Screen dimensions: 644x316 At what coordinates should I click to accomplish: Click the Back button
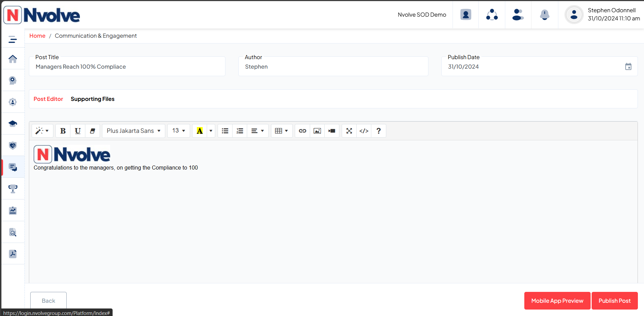tap(48, 301)
